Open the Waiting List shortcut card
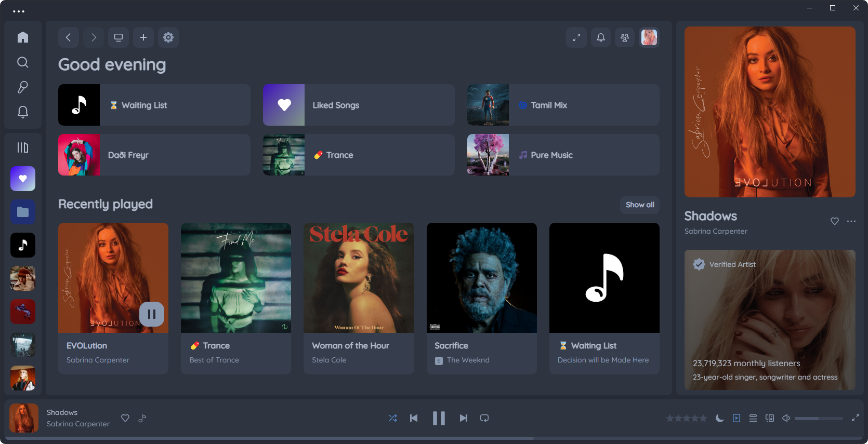 point(154,105)
